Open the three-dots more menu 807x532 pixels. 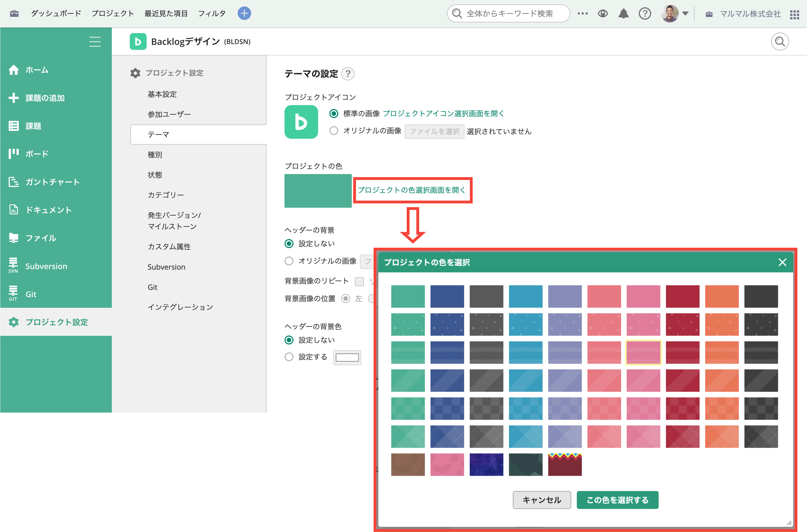point(583,13)
